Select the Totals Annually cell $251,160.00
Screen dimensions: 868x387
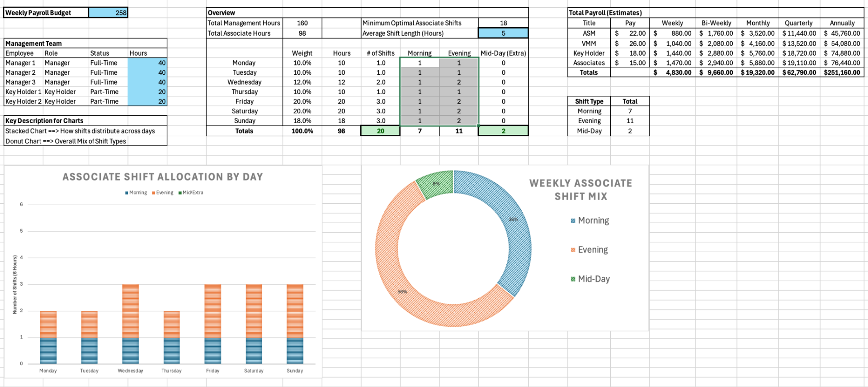pyautogui.click(x=842, y=72)
